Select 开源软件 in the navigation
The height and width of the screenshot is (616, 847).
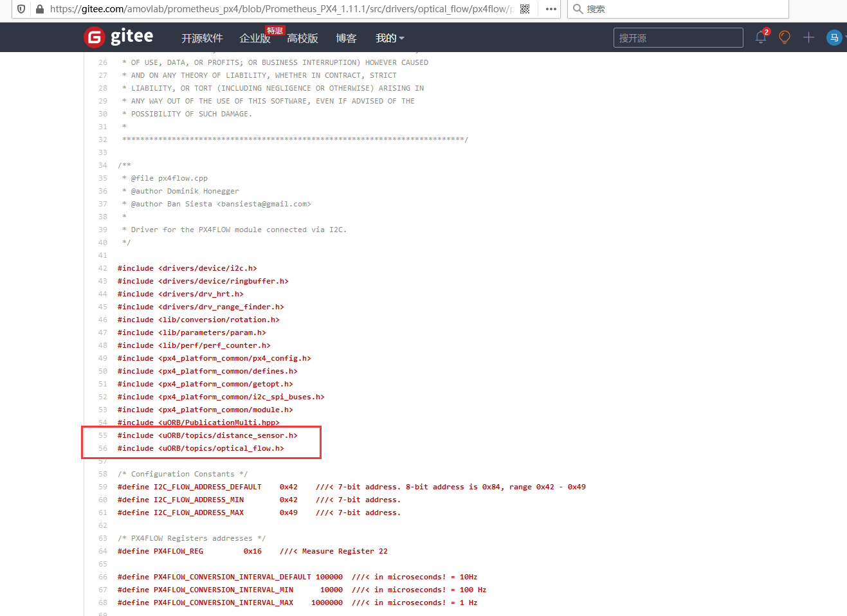click(x=203, y=38)
